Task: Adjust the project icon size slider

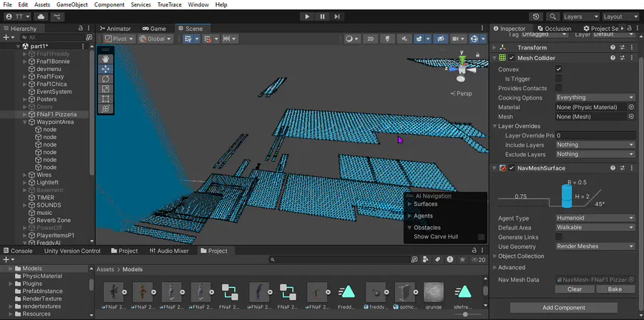Action: (x=465, y=314)
